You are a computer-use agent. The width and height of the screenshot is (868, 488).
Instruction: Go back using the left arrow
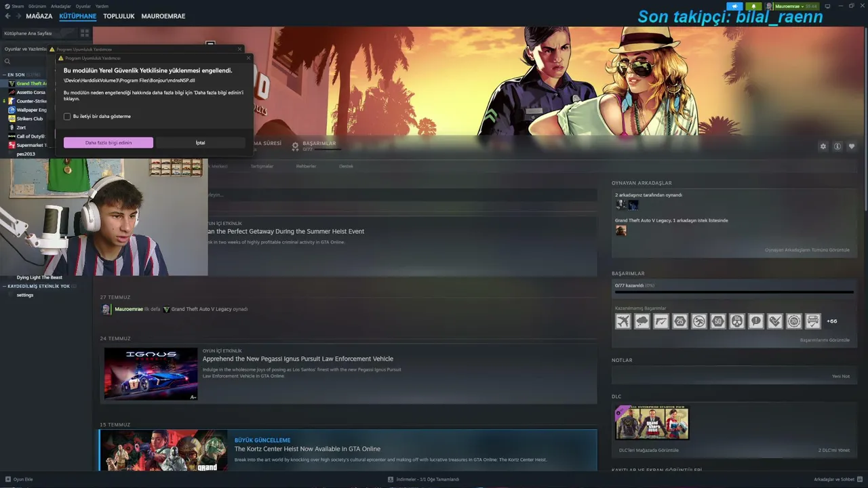coord(7,16)
